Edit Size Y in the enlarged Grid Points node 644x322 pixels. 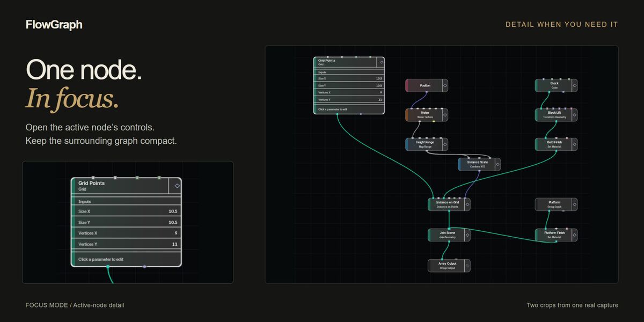126,222
